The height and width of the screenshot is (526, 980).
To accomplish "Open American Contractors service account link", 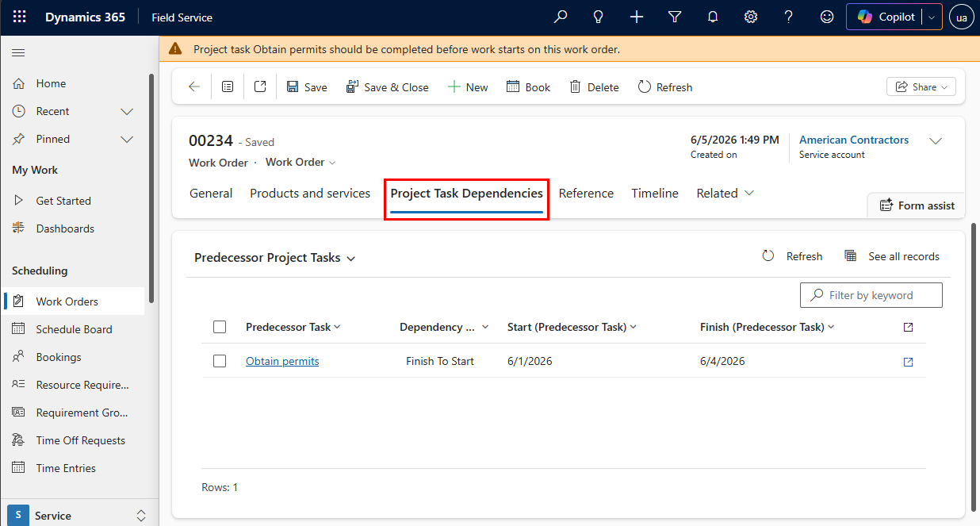I will [x=854, y=140].
